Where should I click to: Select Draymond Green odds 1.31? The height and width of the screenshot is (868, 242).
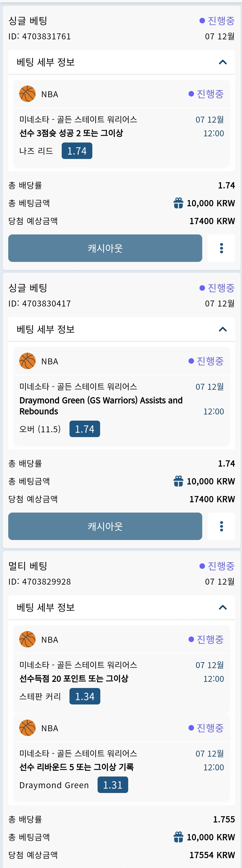(113, 785)
